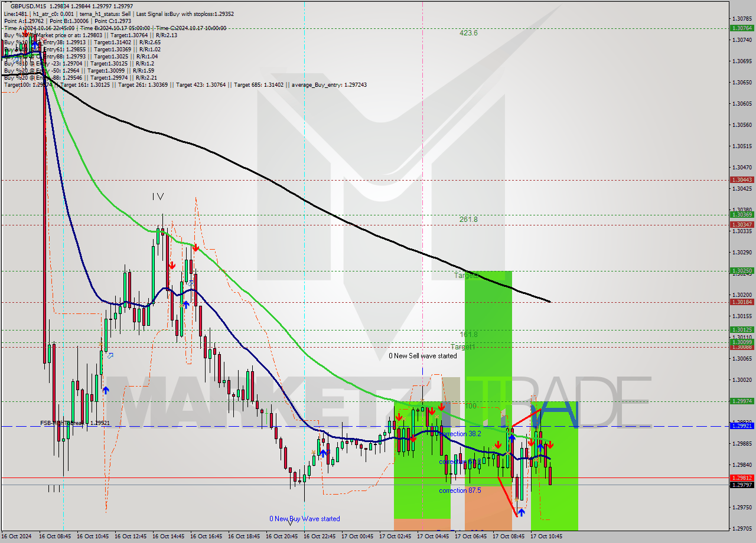The width and height of the screenshot is (756, 543).
Task: Click the Target1 label on chart
Action: click(x=463, y=347)
